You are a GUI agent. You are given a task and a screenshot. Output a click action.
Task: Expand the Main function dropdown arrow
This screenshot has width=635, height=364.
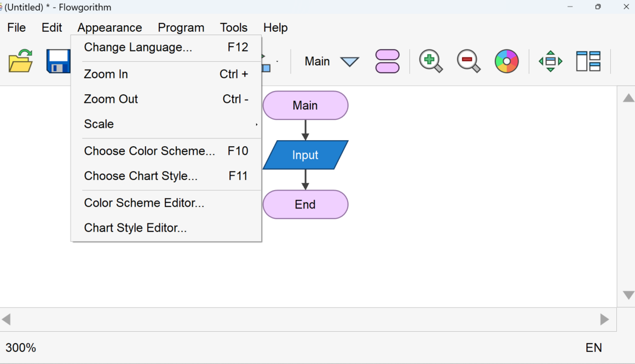(350, 61)
